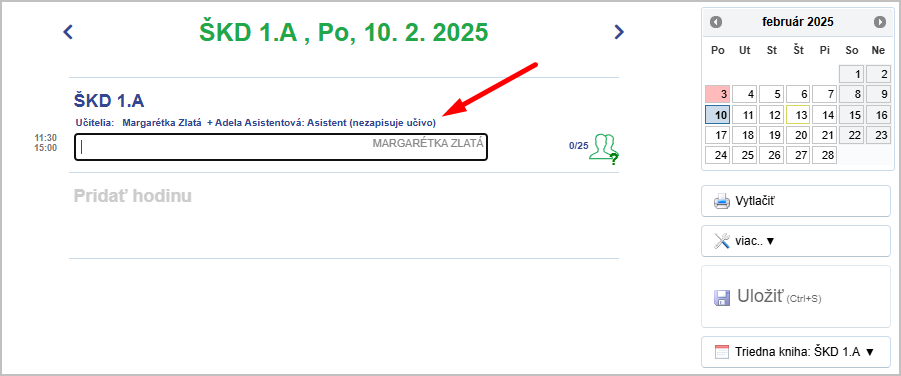
Task: Click the printer icon next to Vytlačiť
Action: pos(722,201)
